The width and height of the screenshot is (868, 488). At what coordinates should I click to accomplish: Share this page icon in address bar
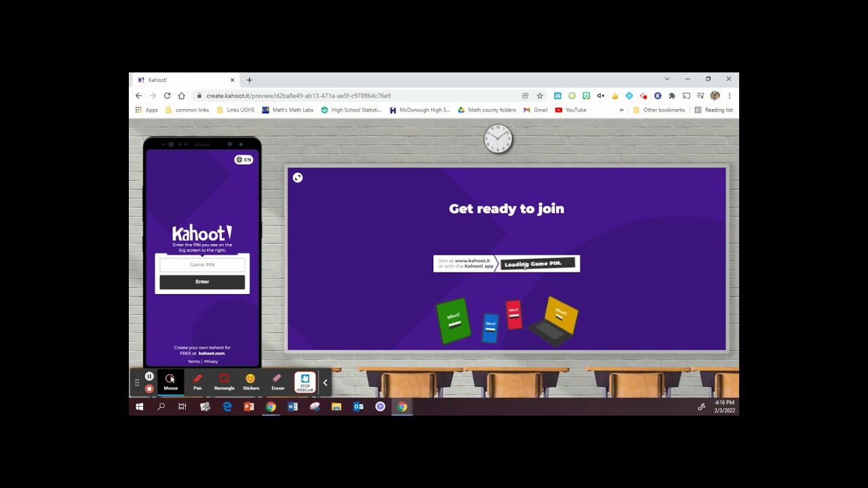click(x=526, y=96)
